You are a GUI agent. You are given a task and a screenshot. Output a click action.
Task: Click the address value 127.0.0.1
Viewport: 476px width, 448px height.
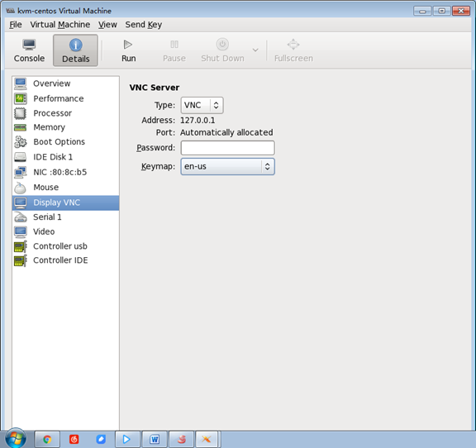click(x=198, y=121)
